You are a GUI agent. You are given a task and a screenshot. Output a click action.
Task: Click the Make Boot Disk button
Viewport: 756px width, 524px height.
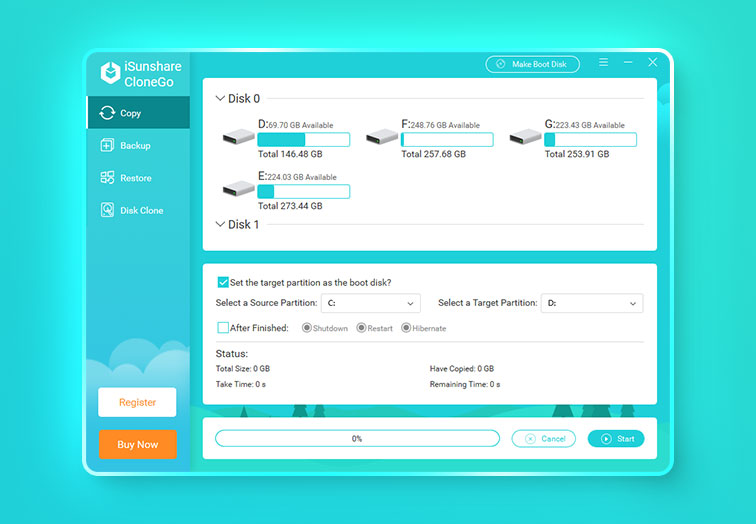click(533, 64)
